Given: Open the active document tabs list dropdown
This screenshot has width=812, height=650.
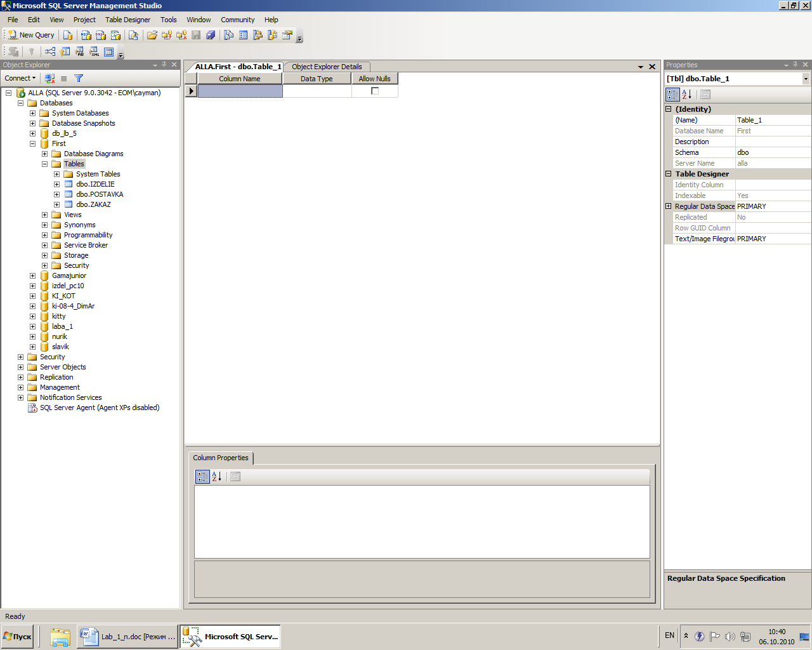Looking at the screenshot, I should point(641,67).
